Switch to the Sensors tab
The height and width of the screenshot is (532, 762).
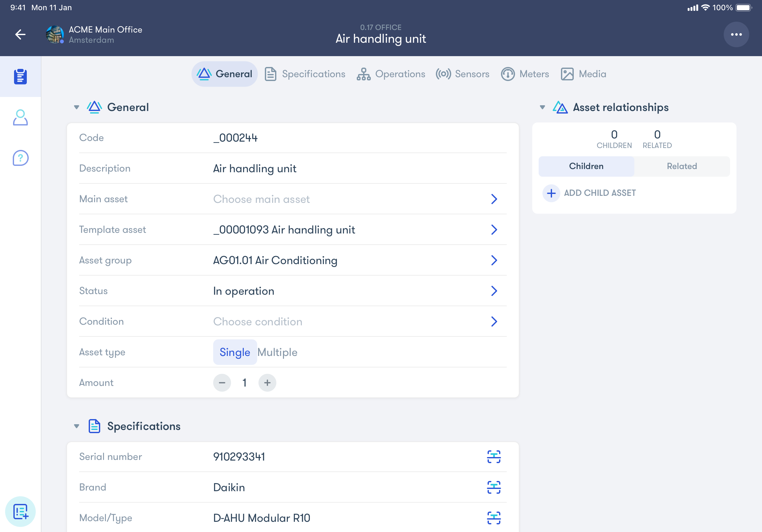coord(462,74)
